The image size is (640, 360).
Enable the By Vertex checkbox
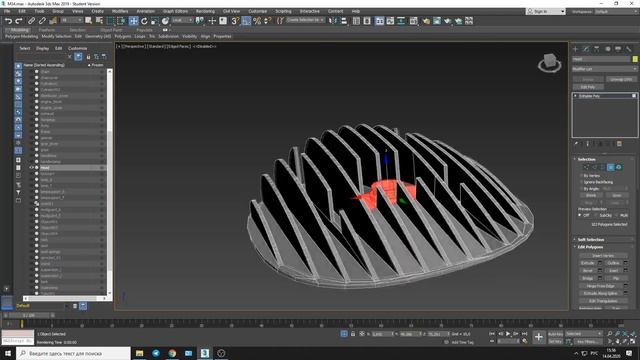(581, 176)
